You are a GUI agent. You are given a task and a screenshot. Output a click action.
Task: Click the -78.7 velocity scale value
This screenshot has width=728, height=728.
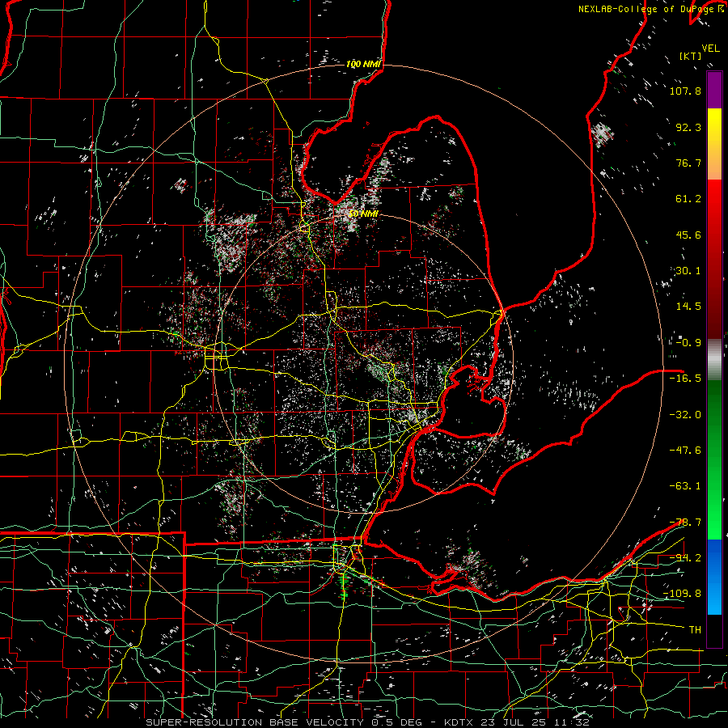pos(685,523)
